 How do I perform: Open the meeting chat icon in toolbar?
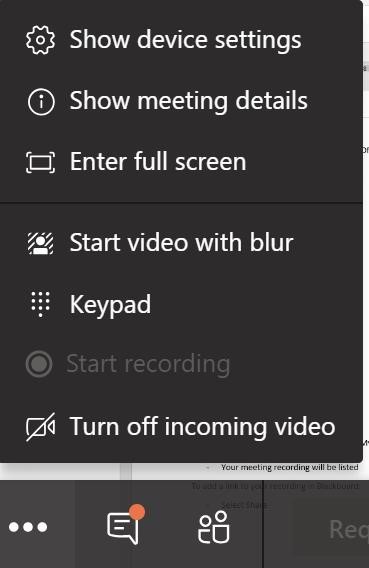coord(123,529)
